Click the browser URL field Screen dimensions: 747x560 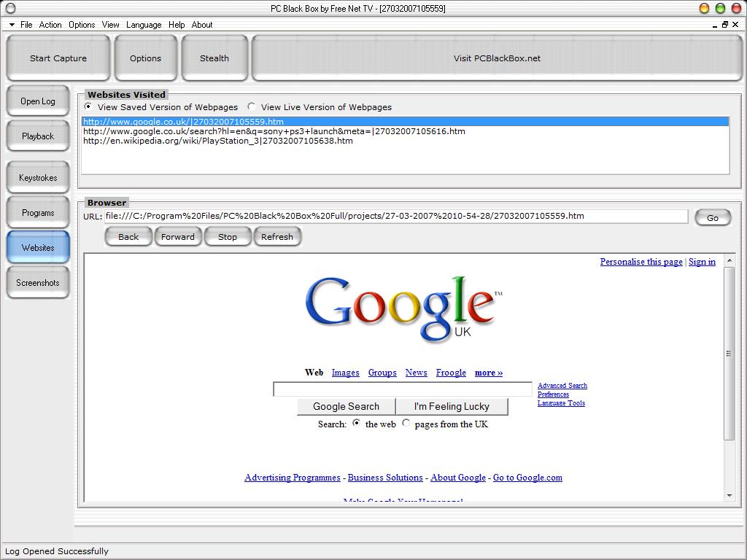click(x=396, y=216)
